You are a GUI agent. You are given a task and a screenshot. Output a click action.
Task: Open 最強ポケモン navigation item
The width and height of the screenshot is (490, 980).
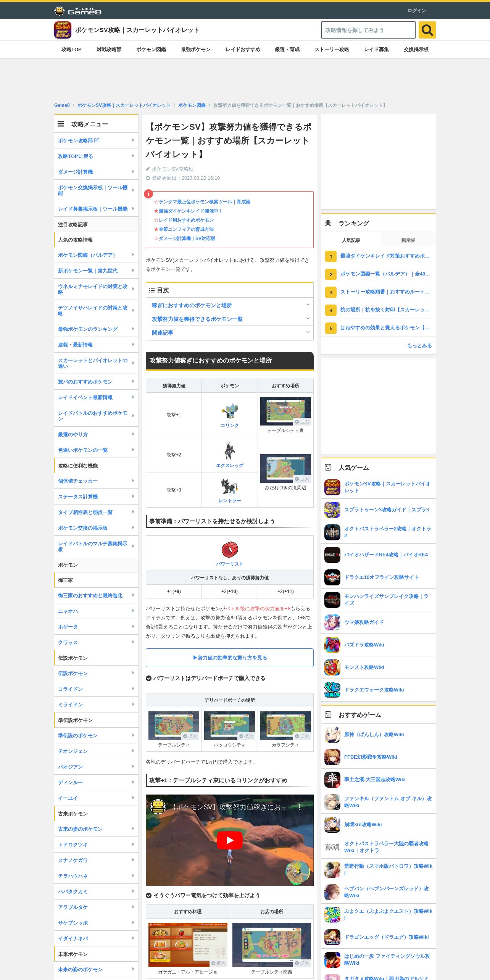tap(195, 49)
